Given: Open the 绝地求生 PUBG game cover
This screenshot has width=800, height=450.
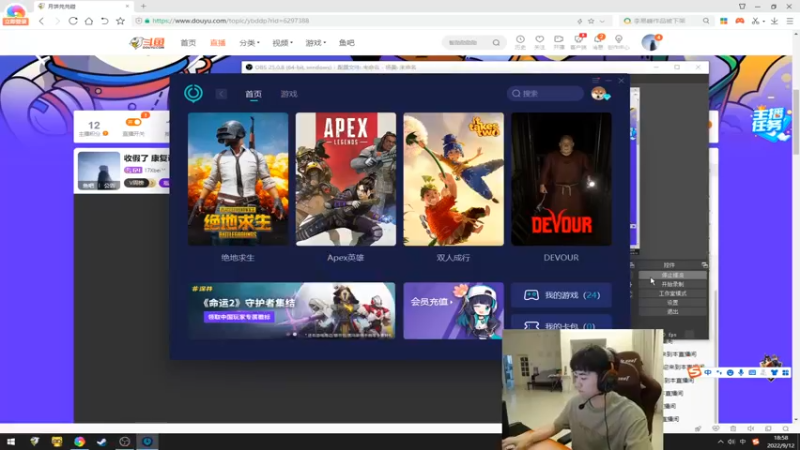Looking at the screenshot, I should (x=238, y=179).
